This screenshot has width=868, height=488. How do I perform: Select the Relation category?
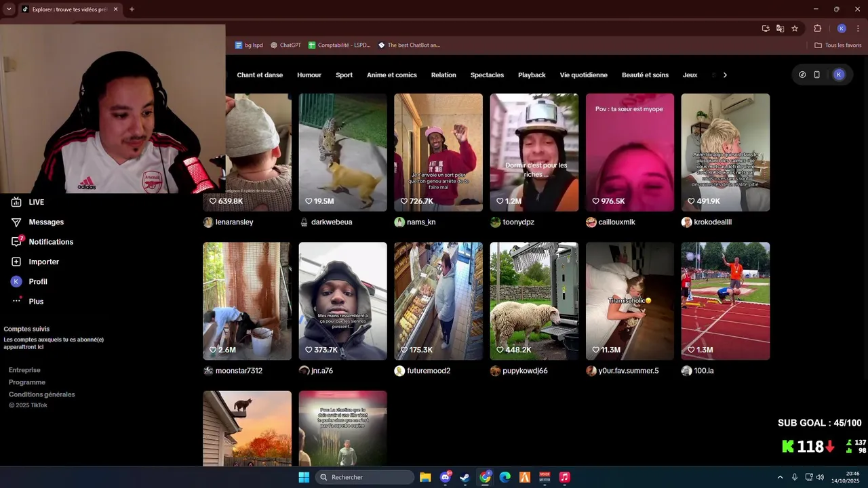point(443,75)
